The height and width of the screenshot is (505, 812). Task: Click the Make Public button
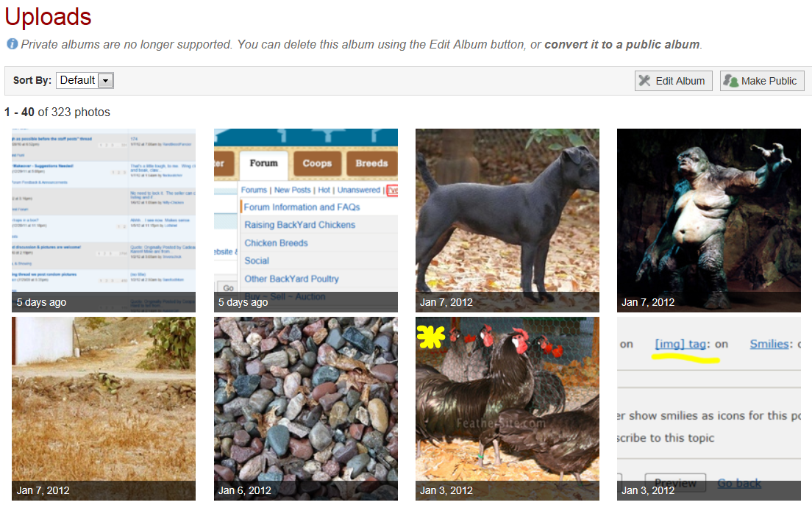tap(762, 81)
